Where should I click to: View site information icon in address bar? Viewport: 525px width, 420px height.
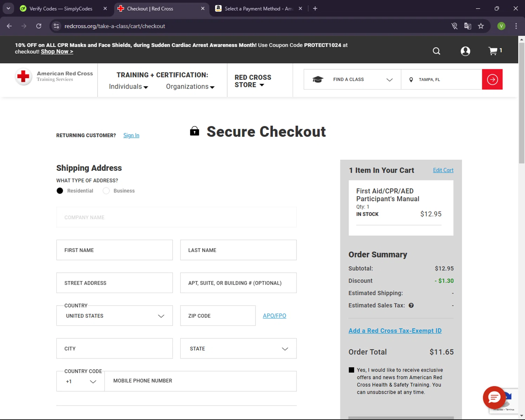click(x=56, y=26)
